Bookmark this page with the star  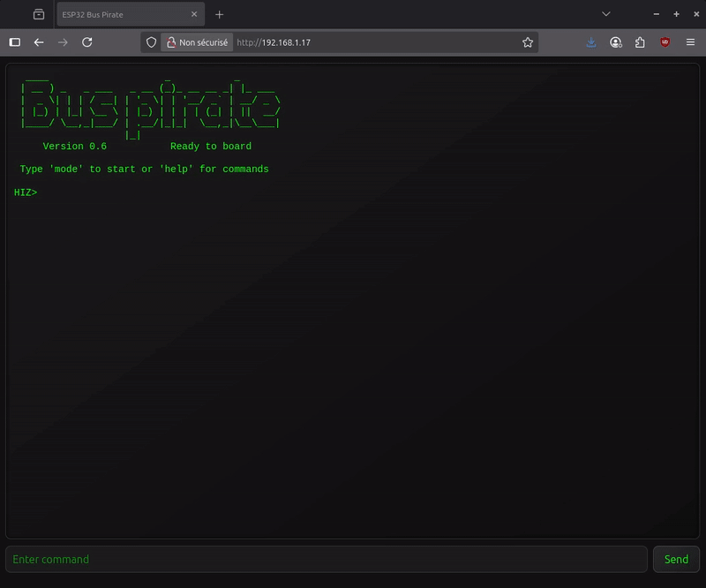(x=528, y=42)
